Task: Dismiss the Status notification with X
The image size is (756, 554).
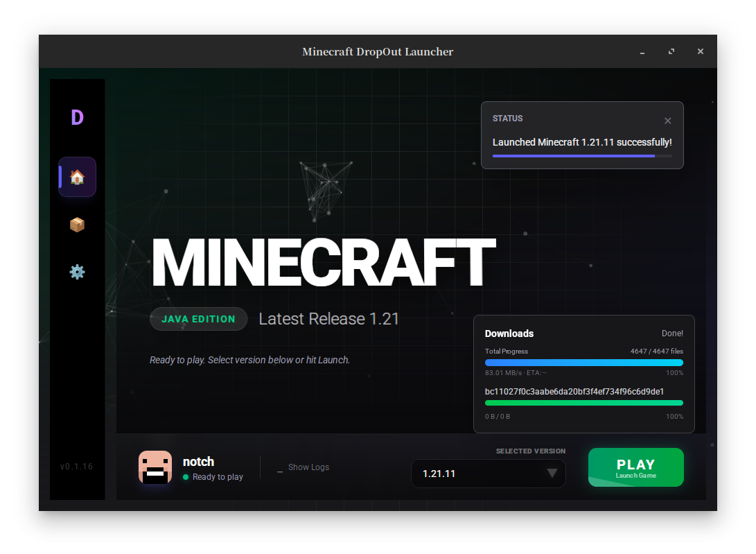Action: [667, 121]
